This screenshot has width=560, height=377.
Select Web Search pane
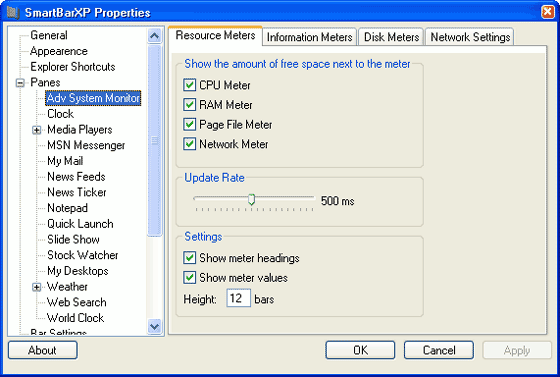point(77,302)
